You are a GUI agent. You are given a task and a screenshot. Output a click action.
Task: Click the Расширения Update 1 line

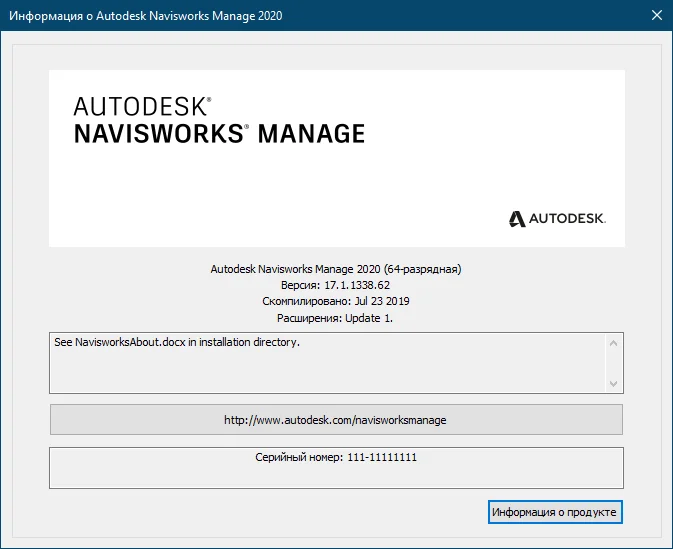point(336,317)
